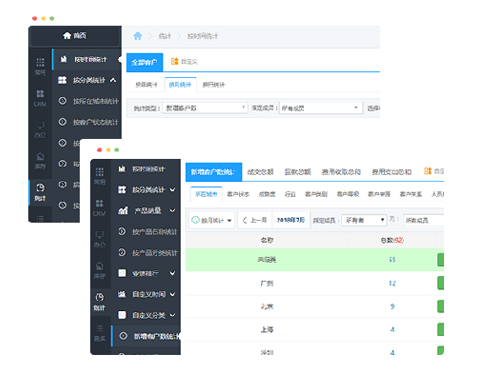Screen dimensions: 480x372
Task: Click the icon beside 按分类统计 in back window
Action: [x=62, y=80]
